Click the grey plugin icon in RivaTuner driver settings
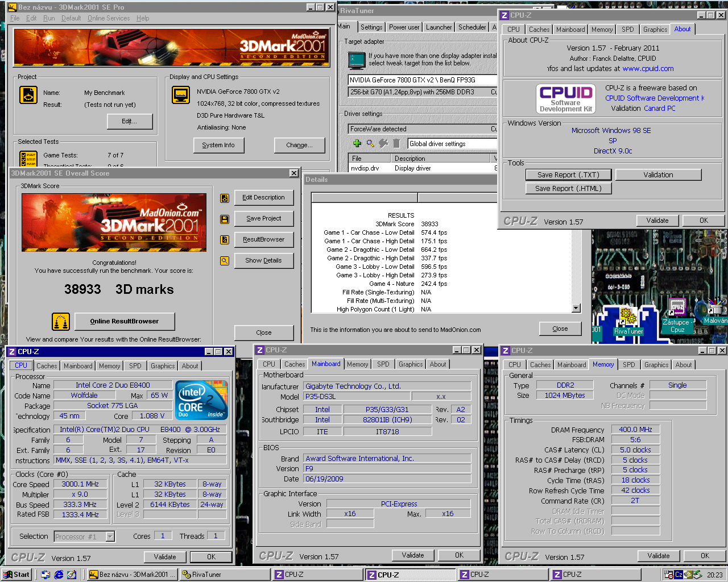Image resolution: width=728 pixels, height=582 pixels. (x=383, y=143)
